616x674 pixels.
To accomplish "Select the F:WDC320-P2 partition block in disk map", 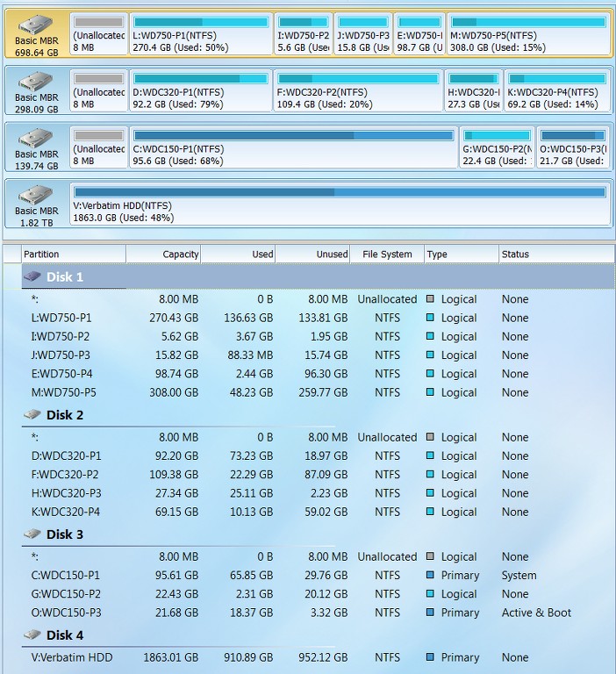I will (x=358, y=91).
